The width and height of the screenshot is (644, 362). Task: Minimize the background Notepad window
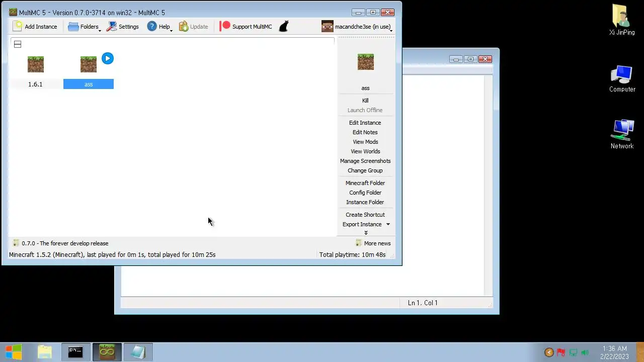(x=456, y=59)
